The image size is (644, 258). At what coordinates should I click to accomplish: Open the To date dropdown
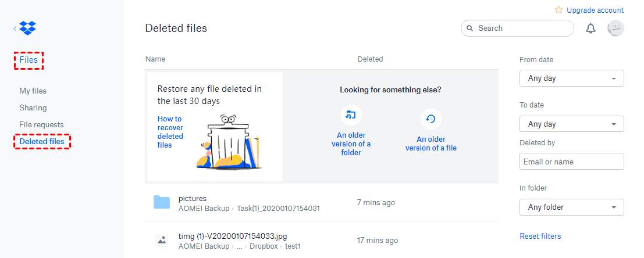click(571, 124)
